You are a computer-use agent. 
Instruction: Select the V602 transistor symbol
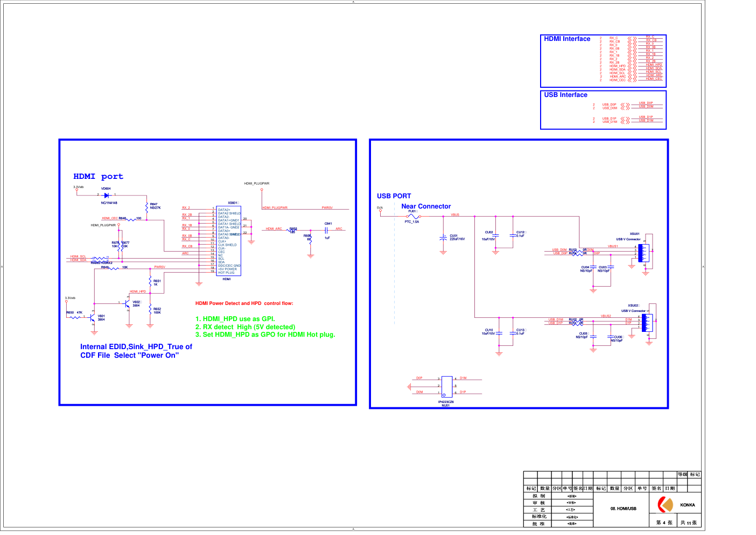click(127, 304)
